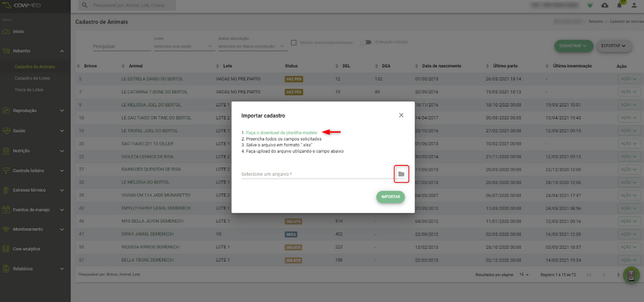Screen dimensions: 644x302
Task: Expand the Saúde menu chevron
Action: (62, 131)
